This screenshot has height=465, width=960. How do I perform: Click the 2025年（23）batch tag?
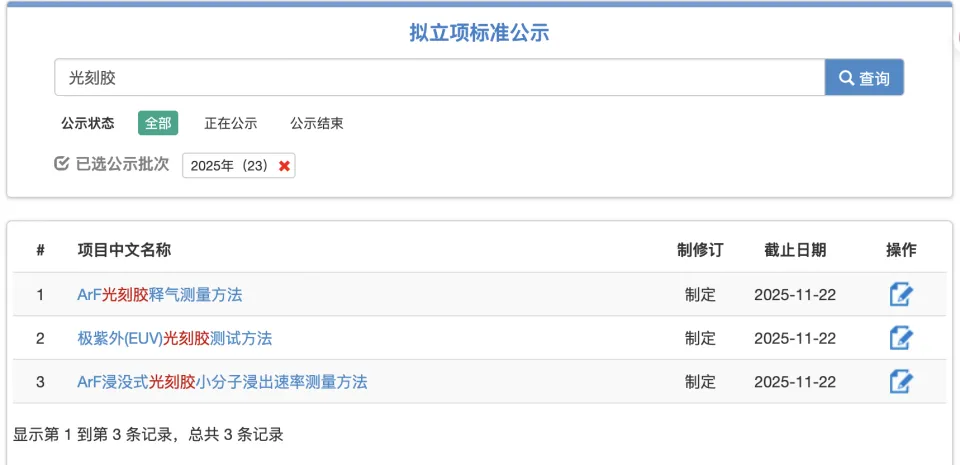[230, 166]
